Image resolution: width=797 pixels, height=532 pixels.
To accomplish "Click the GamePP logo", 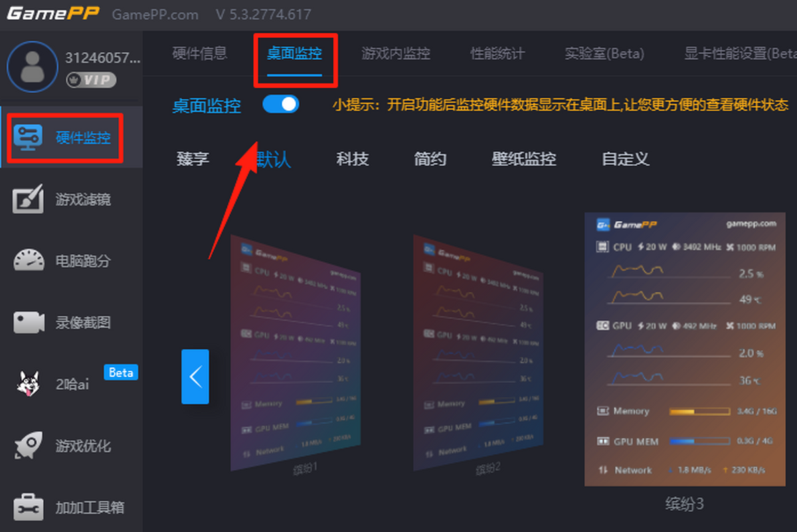I will pos(53,13).
